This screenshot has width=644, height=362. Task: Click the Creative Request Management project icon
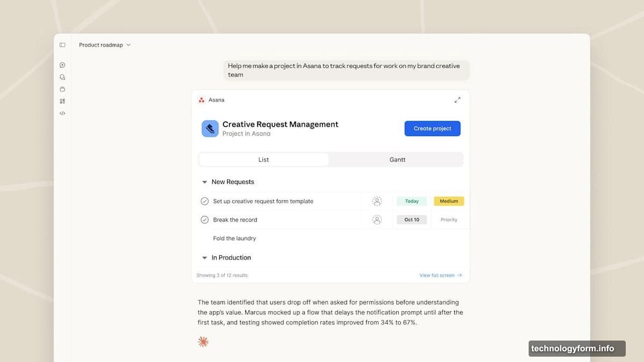click(210, 129)
